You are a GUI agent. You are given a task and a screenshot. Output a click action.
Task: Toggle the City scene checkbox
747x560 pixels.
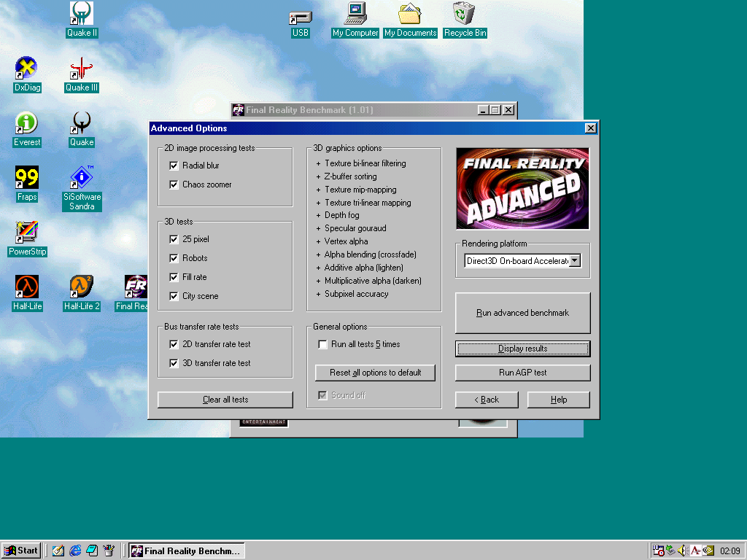(174, 296)
